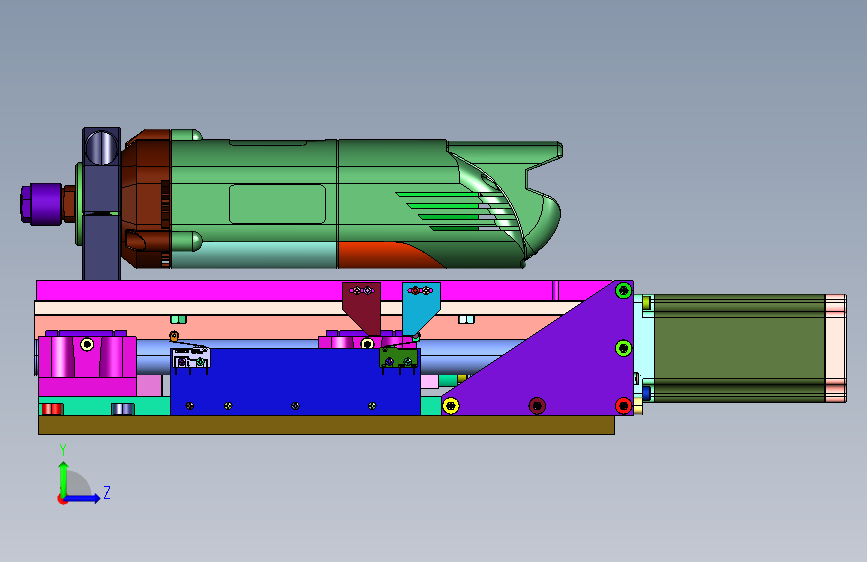Select the cyan trigger flag plate
Screen dimensions: 867x562
pos(421,308)
